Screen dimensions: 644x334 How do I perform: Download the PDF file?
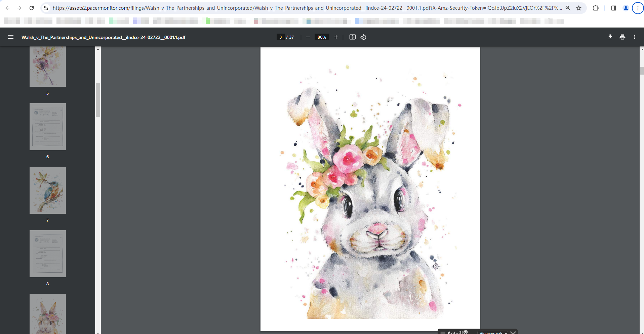tap(610, 37)
